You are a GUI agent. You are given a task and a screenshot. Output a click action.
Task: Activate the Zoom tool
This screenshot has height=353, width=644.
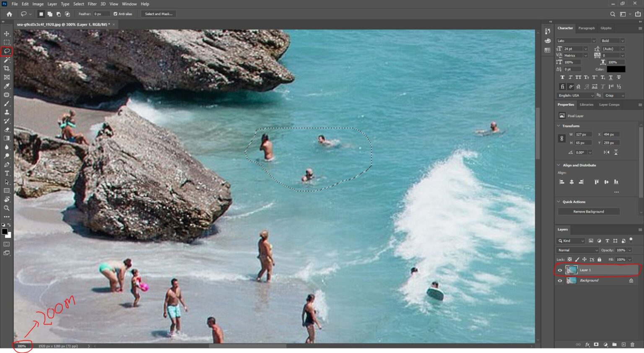(7, 208)
